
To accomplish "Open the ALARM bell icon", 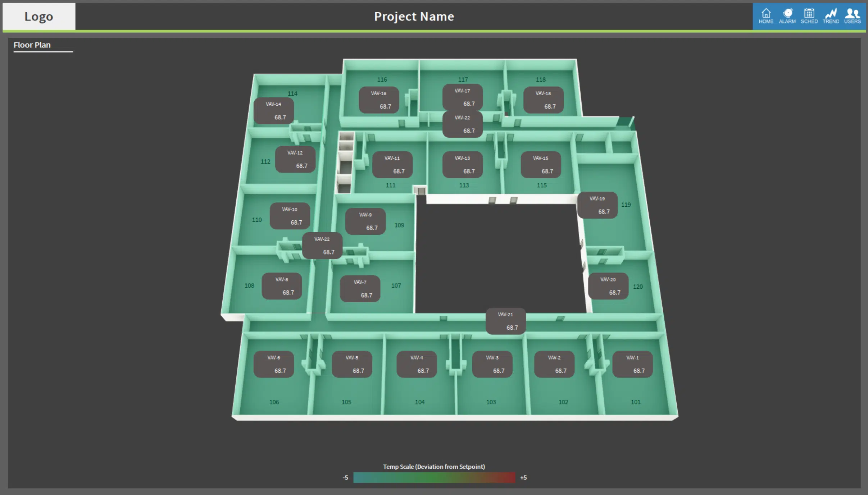I will click(x=787, y=16).
